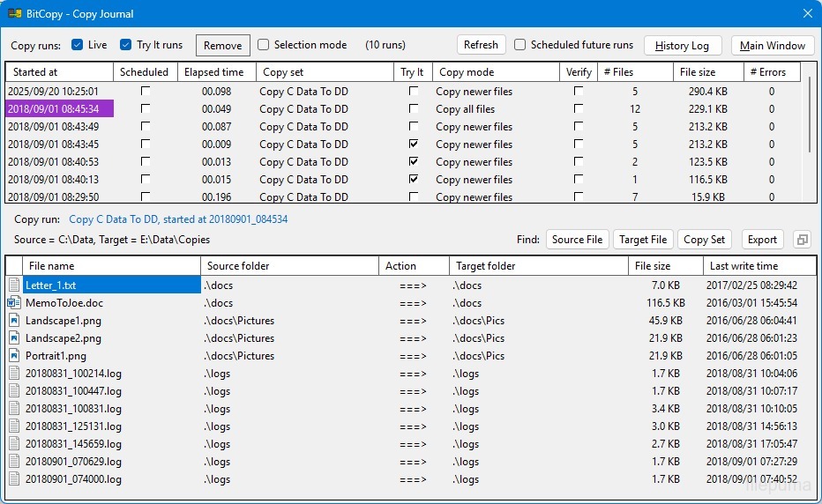Return to the Main Window
Screen dimensions: 822x504
[x=772, y=46]
